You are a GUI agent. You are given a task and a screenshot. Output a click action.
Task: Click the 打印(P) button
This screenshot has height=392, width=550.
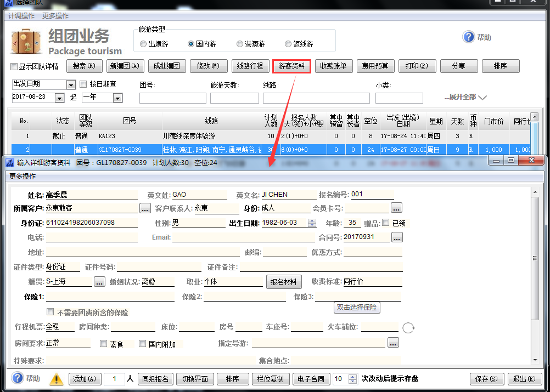417,66
